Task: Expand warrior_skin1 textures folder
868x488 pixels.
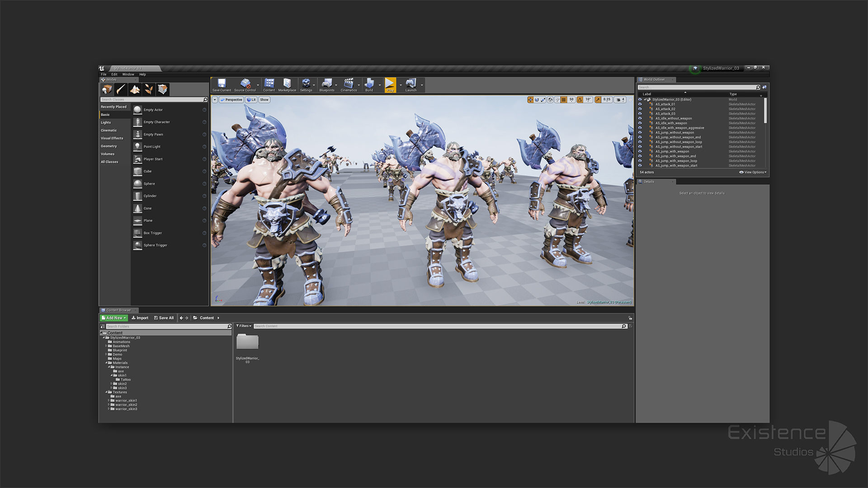Action: [108, 401]
